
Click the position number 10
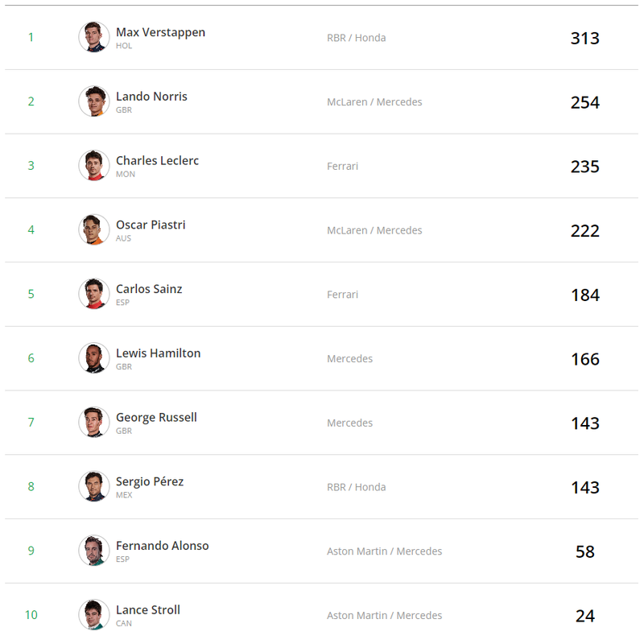click(31, 615)
